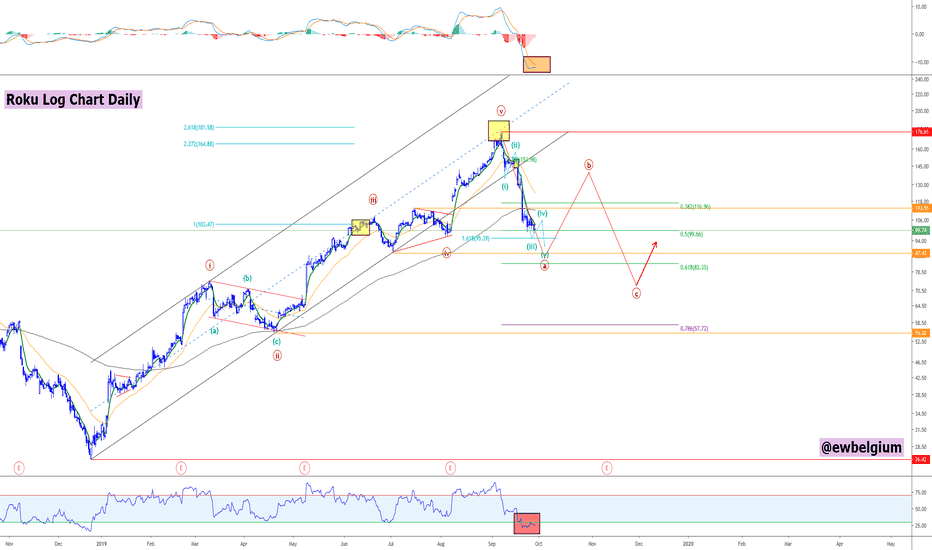Click the Oct label on the time axis
The image size is (932, 550).
(538, 543)
